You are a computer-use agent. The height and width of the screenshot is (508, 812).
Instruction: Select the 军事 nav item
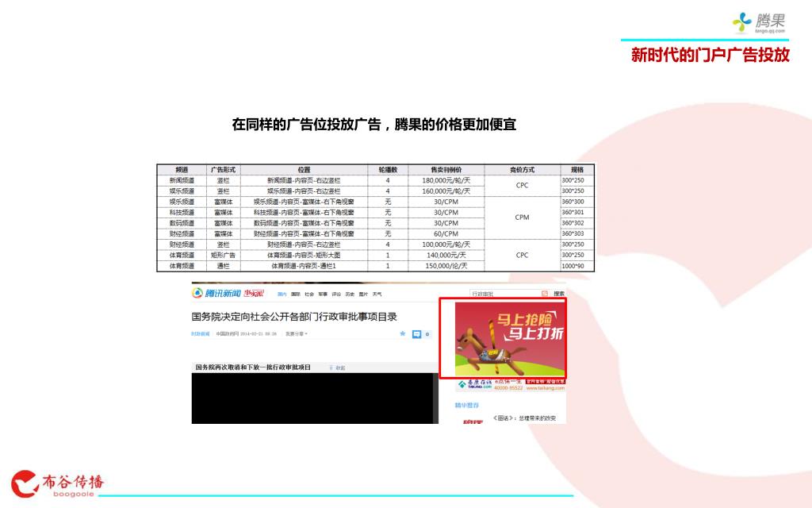[x=323, y=294]
